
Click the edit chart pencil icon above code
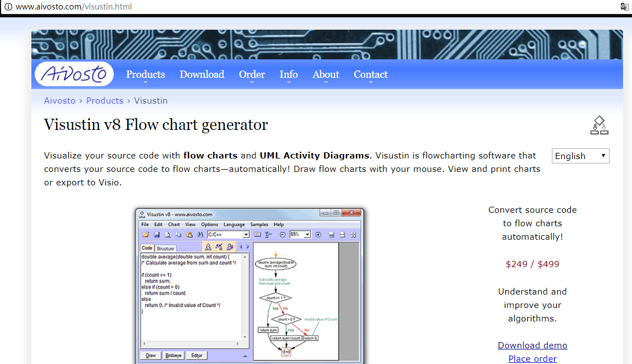coord(230,247)
